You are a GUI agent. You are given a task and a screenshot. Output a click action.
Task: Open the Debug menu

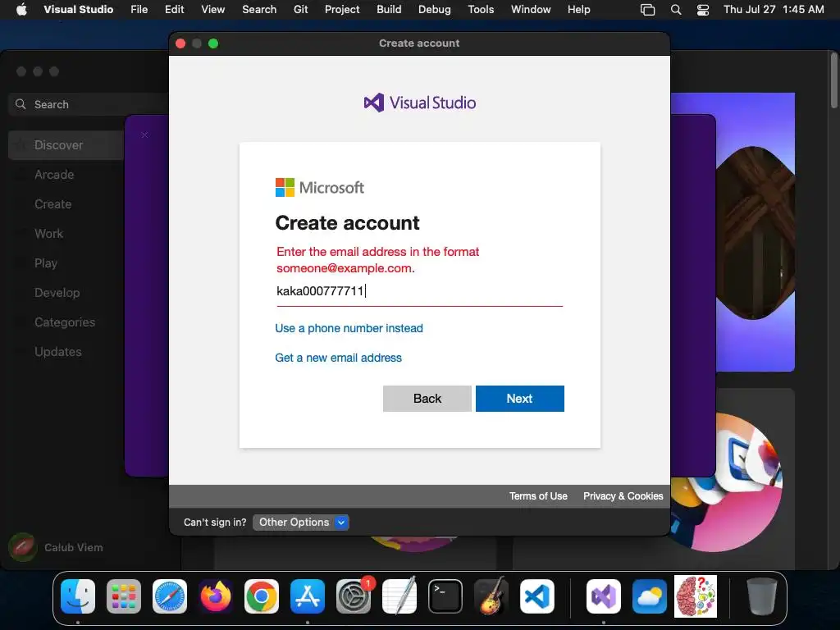[x=435, y=10]
